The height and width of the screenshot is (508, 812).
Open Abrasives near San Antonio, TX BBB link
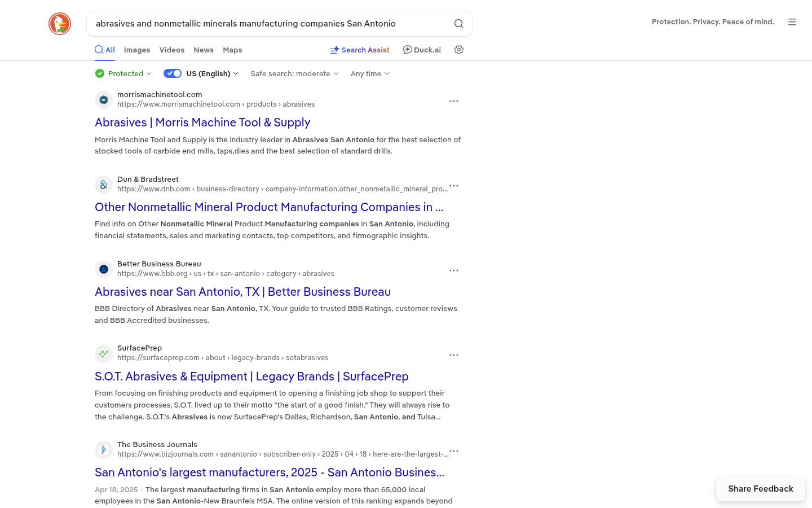point(242,292)
